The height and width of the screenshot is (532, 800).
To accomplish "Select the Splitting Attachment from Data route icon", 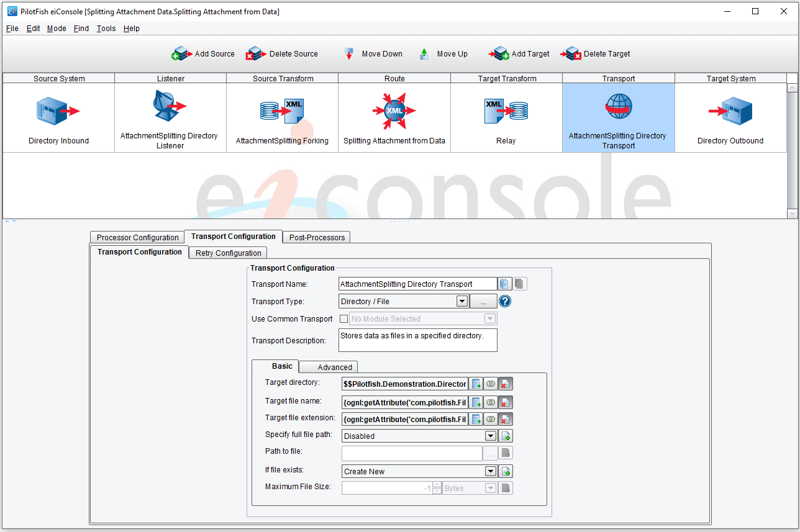I will tap(394, 111).
